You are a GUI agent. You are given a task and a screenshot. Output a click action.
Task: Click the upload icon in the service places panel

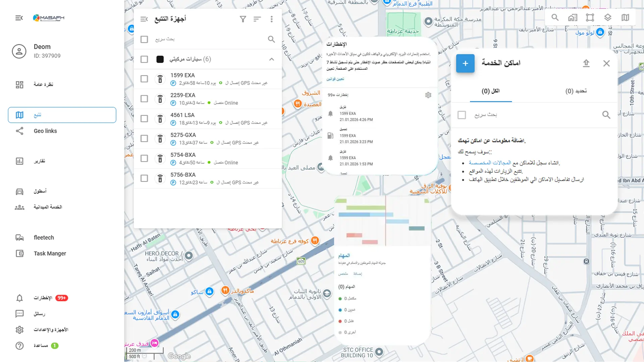[586, 63]
